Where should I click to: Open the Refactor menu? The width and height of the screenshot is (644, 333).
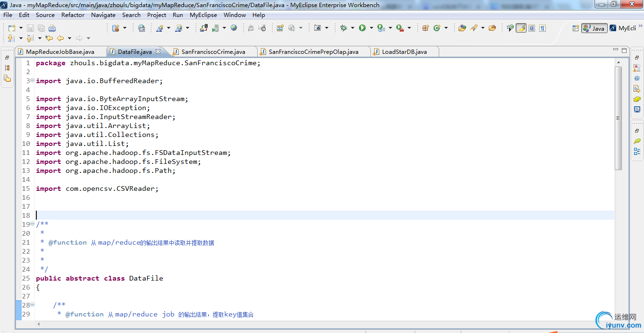[73, 15]
